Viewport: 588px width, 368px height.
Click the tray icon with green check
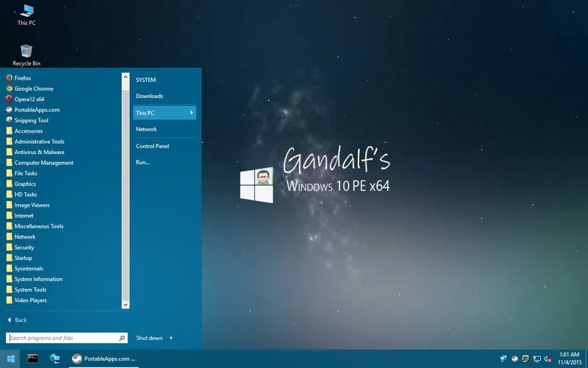(x=526, y=359)
